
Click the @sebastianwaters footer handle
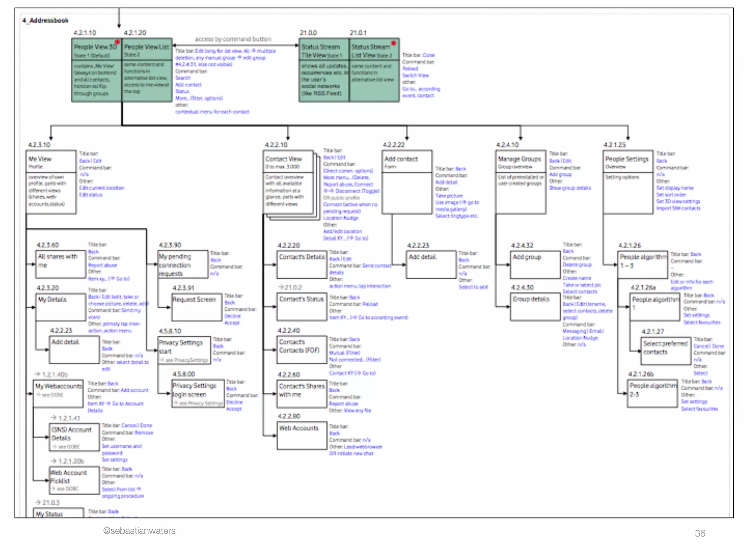pyautogui.click(x=139, y=531)
